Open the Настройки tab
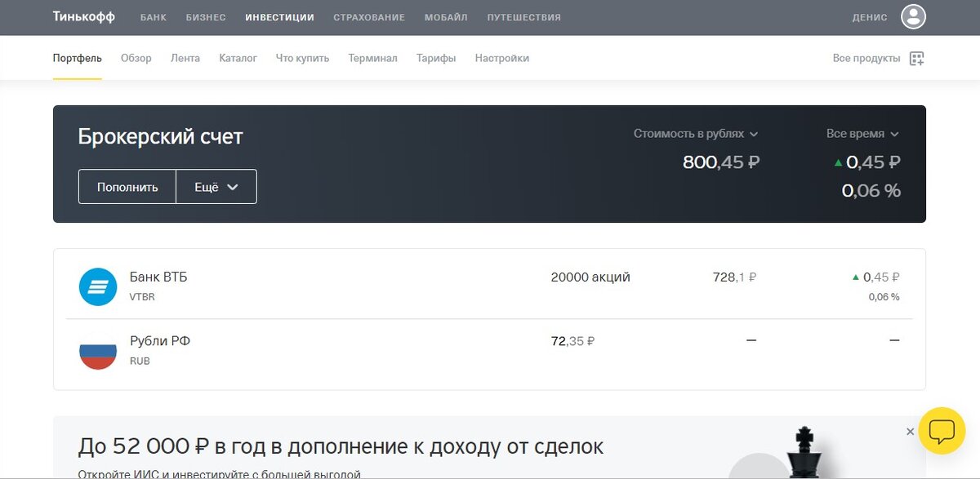 (x=502, y=58)
